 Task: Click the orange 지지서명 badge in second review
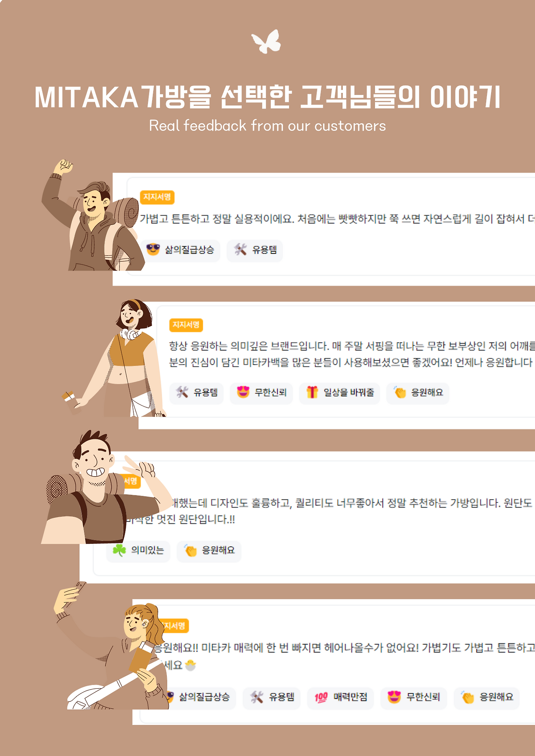pos(186,325)
